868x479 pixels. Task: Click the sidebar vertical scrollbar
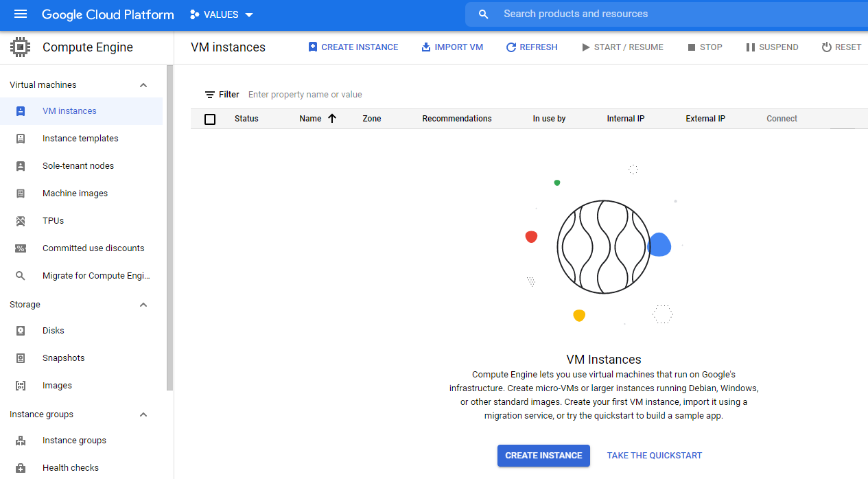(x=169, y=228)
